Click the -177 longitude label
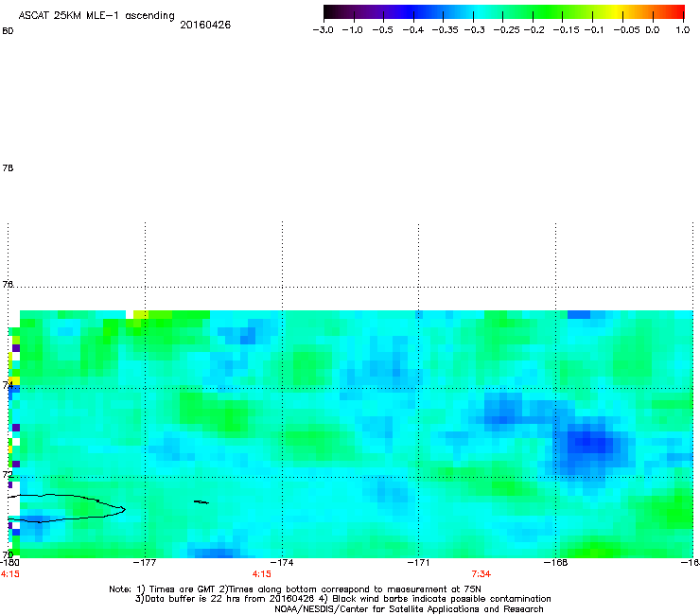The height and width of the screenshot is (615, 700). [145, 562]
